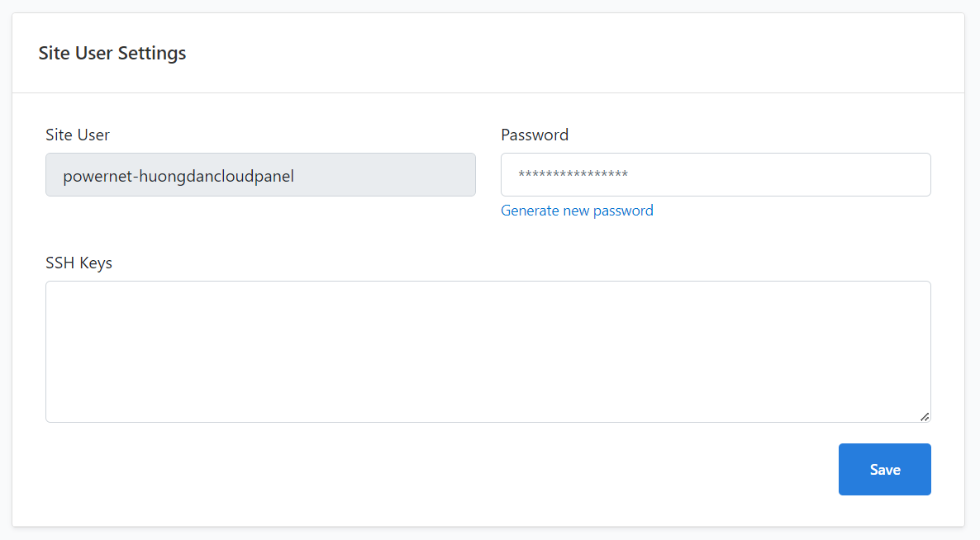This screenshot has height=540, width=980.
Task: Click the powernet-huongdancloudpanel username text
Action: point(178,176)
